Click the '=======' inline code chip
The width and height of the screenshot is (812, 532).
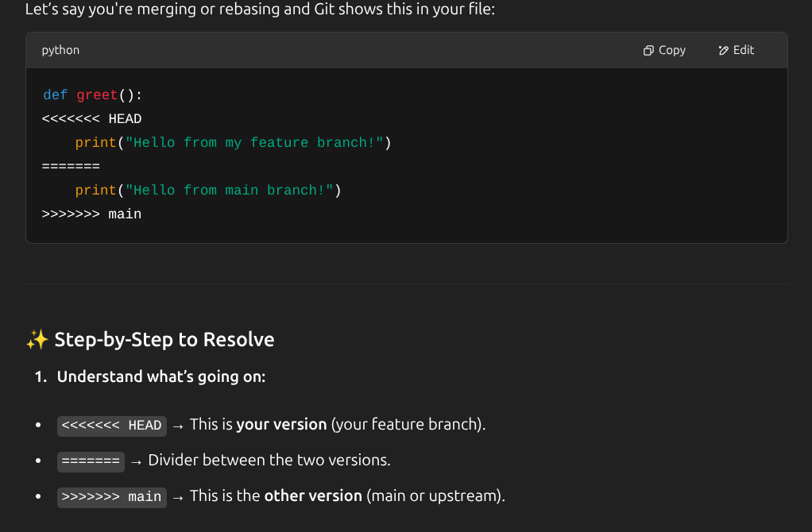91,461
